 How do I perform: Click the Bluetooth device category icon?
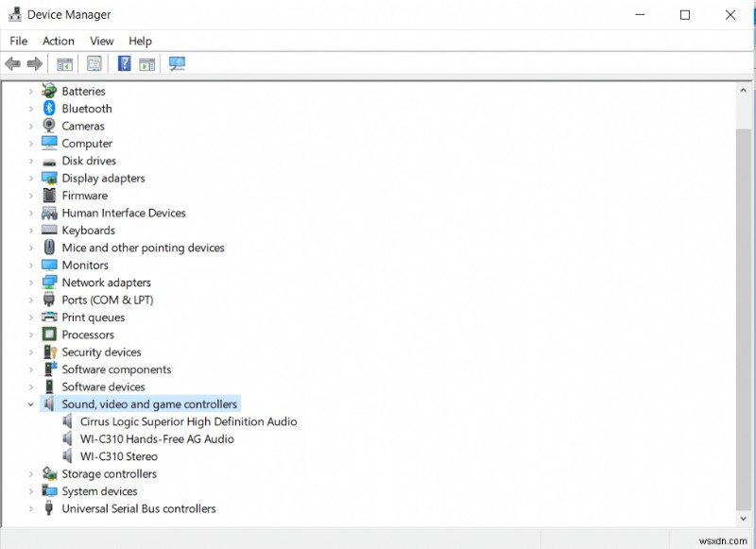click(x=49, y=108)
